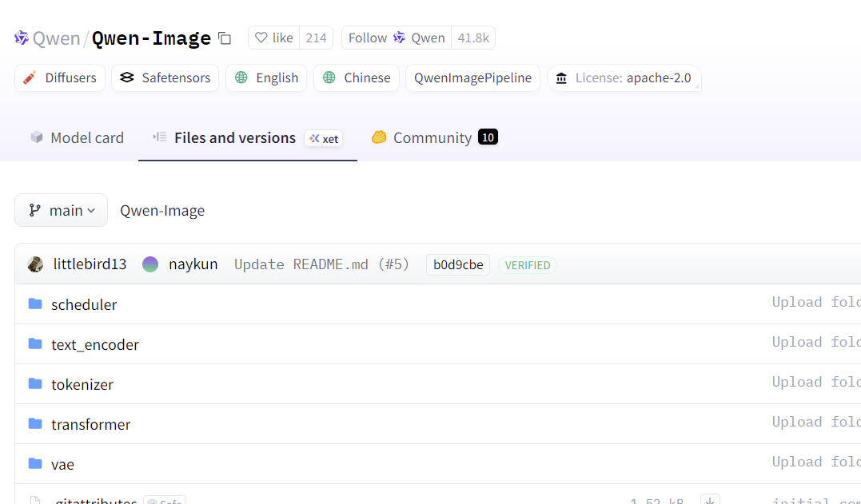The image size is (861, 504).
Task: Click the heart like button
Action: 273,38
